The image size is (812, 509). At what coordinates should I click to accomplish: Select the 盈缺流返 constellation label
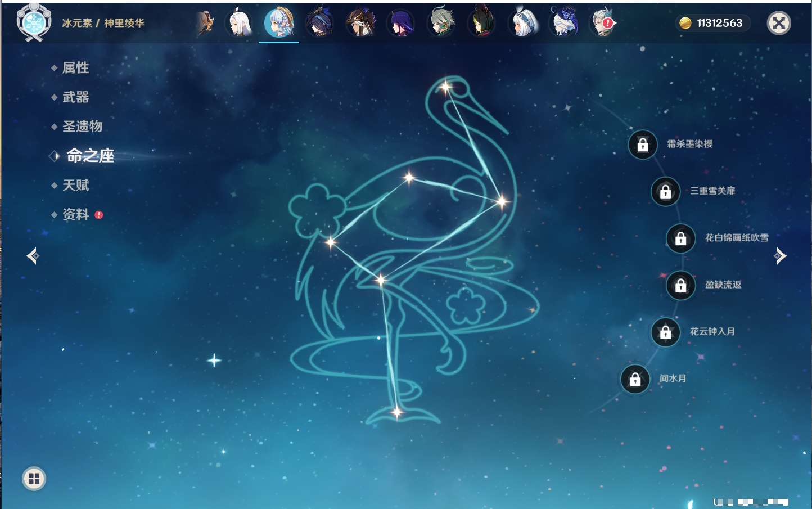(x=723, y=285)
